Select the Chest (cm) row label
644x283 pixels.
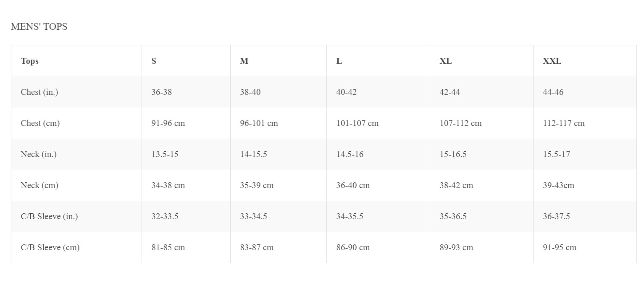[x=40, y=123]
